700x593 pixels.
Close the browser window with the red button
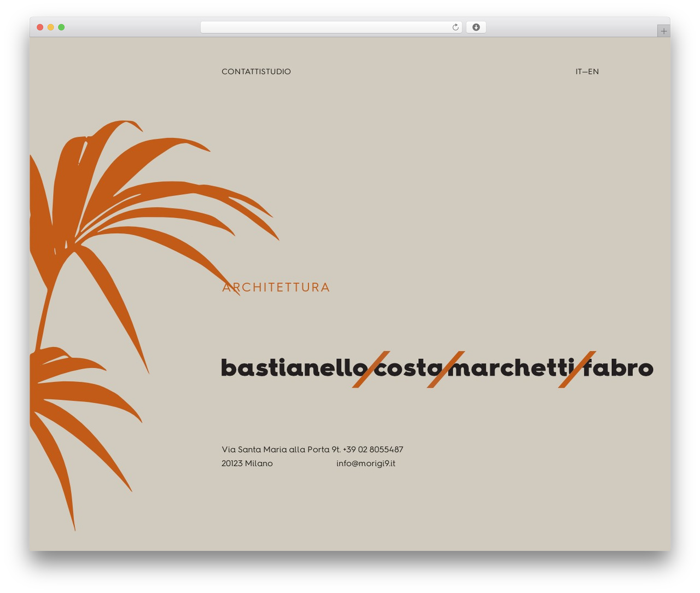pyautogui.click(x=40, y=27)
